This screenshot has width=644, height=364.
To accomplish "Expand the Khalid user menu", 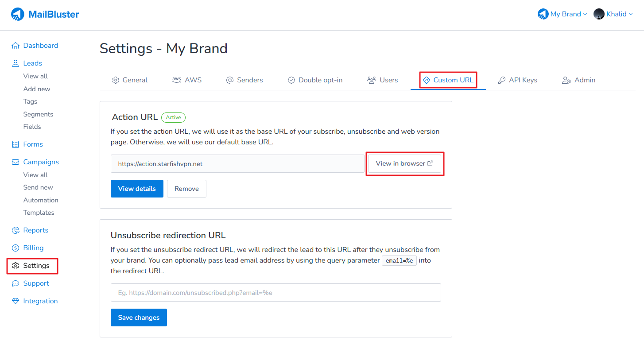I will pyautogui.click(x=613, y=14).
